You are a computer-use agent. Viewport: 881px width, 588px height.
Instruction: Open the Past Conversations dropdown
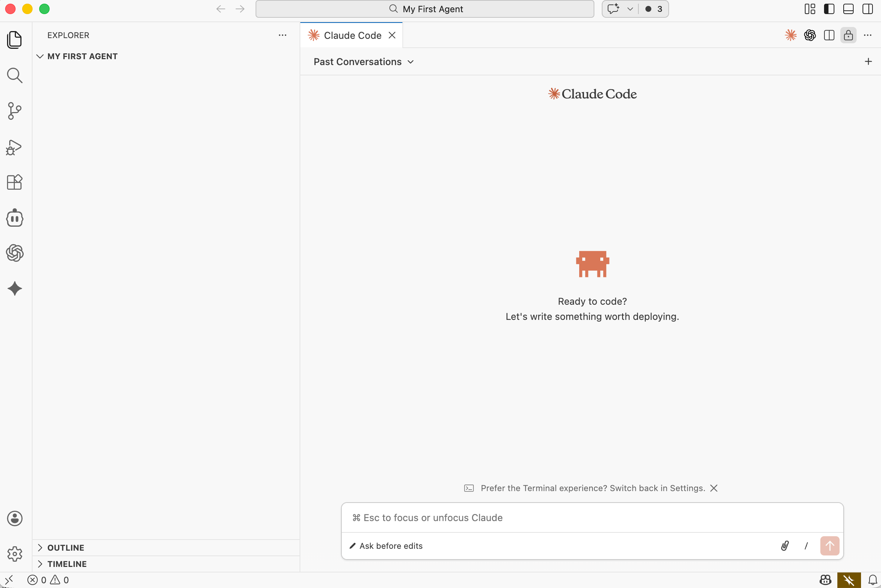click(364, 62)
